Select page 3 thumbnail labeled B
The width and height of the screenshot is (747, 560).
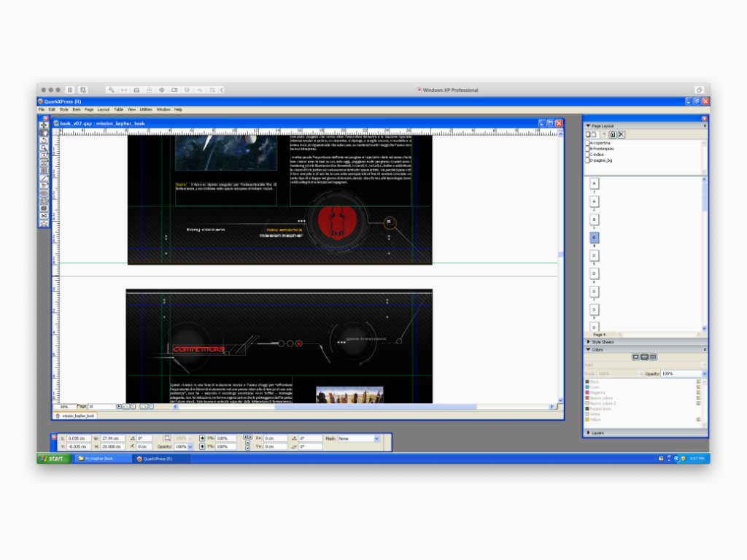pos(594,219)
